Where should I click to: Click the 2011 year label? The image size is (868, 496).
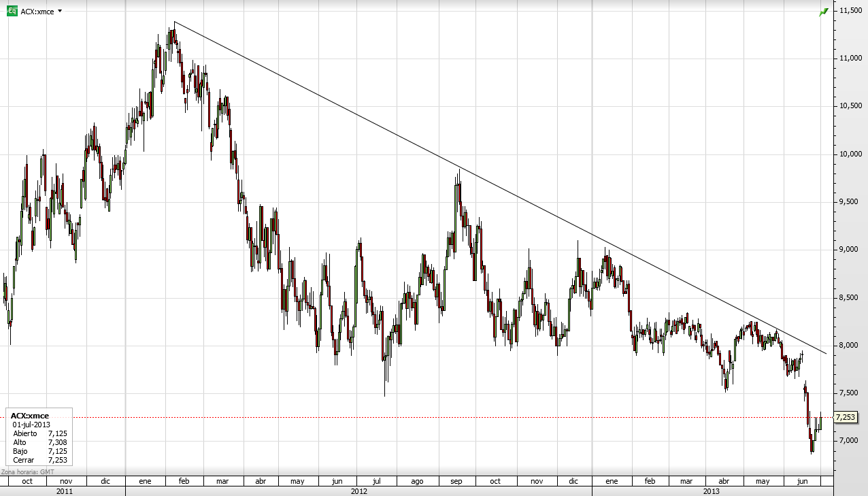(65, 491)
